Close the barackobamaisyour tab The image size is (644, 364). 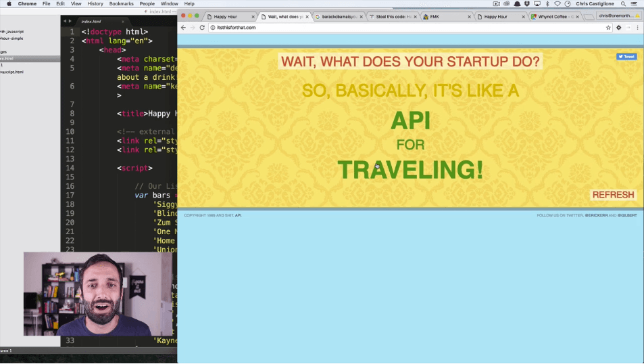(361, 17)
